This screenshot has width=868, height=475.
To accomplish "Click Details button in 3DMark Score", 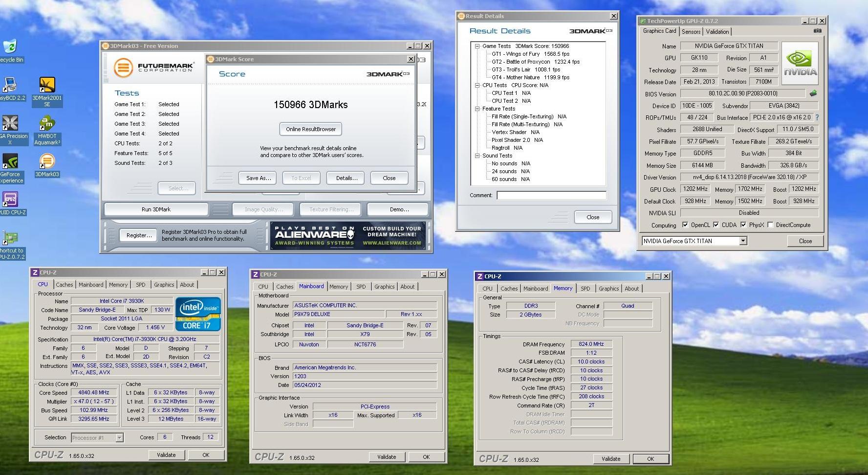I will coord(347,178).
